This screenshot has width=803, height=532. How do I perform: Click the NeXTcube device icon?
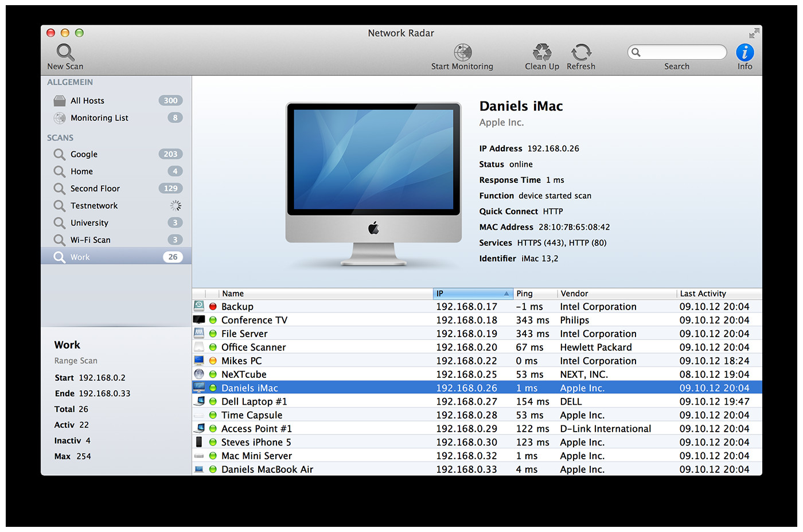tap(199, 374)
